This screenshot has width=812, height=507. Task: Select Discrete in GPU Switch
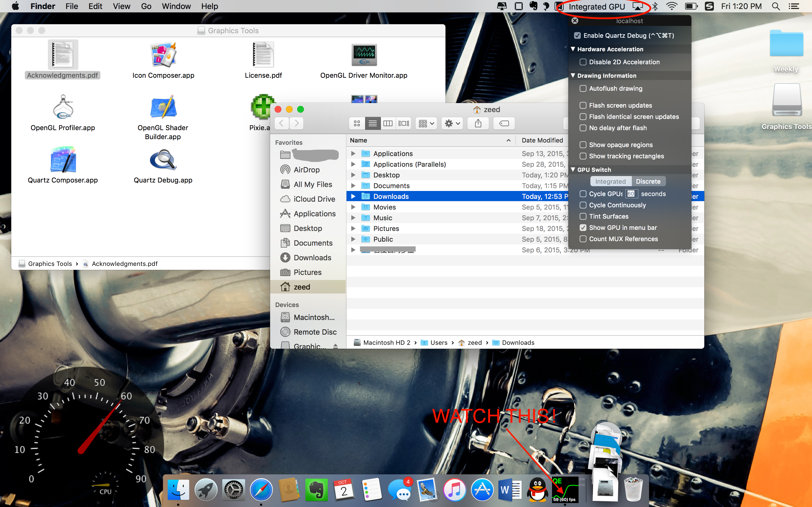click(648, 181)
